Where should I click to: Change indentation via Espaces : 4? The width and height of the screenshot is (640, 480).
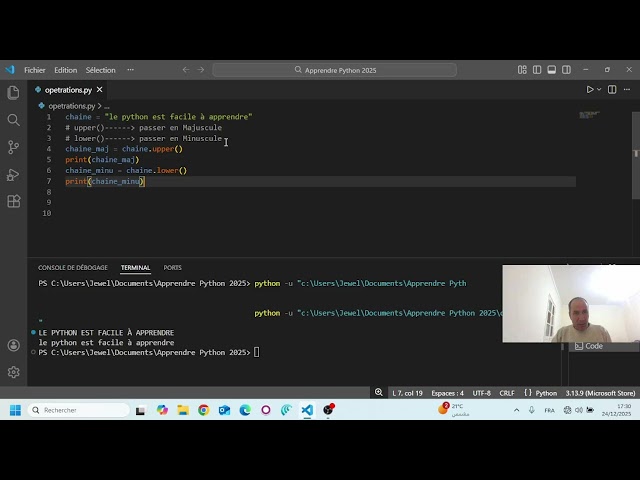[x=447, y=393]
